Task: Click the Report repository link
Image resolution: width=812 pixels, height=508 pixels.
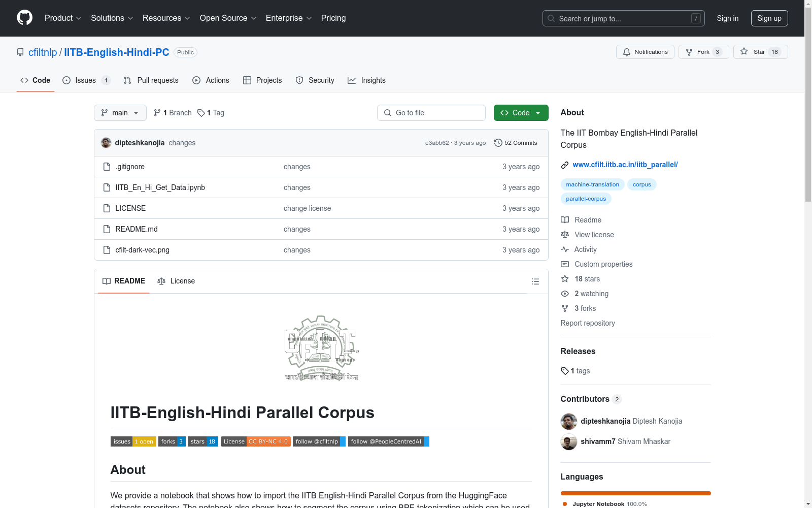Action: (x=588, y=323)
